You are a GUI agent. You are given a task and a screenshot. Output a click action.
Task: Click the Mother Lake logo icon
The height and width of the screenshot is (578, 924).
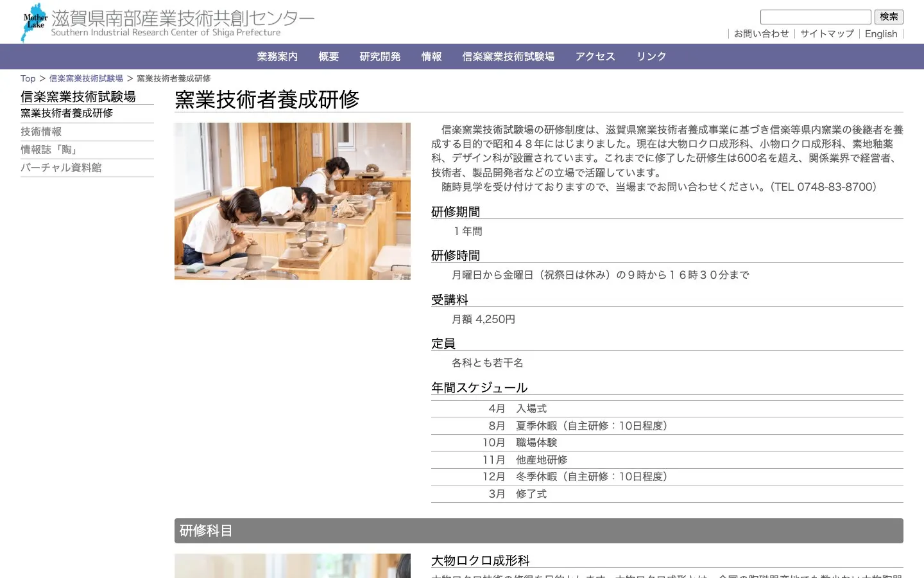point(35,22)
